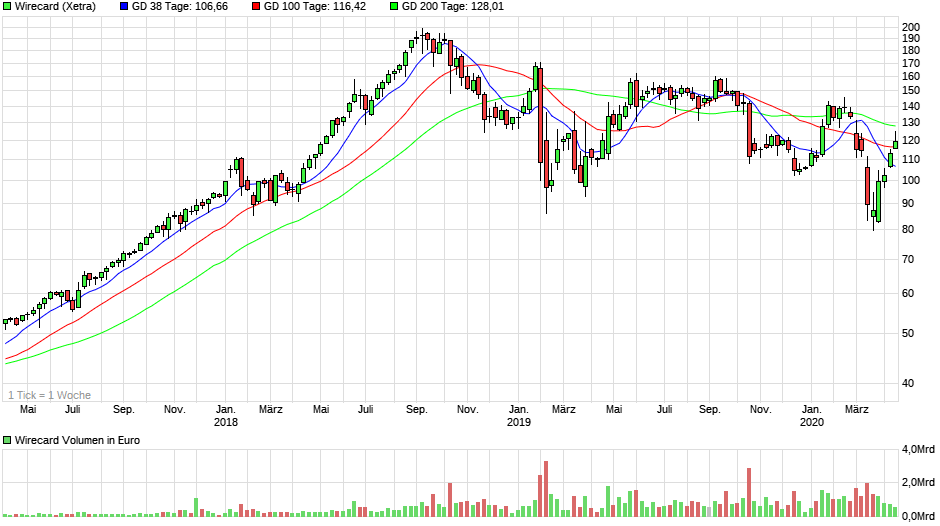Click the 80 price axis label
940x526 pixels.
[x=908, y=230]
